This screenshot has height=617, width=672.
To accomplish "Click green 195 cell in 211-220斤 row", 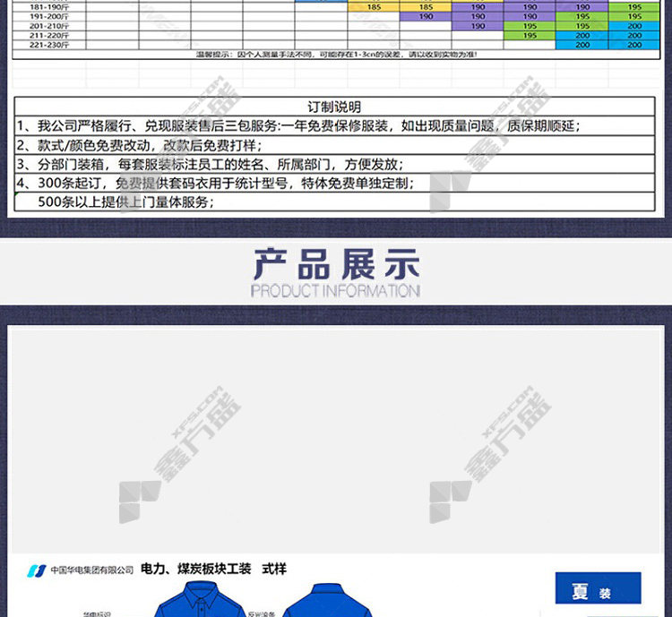I will (530, 36).
